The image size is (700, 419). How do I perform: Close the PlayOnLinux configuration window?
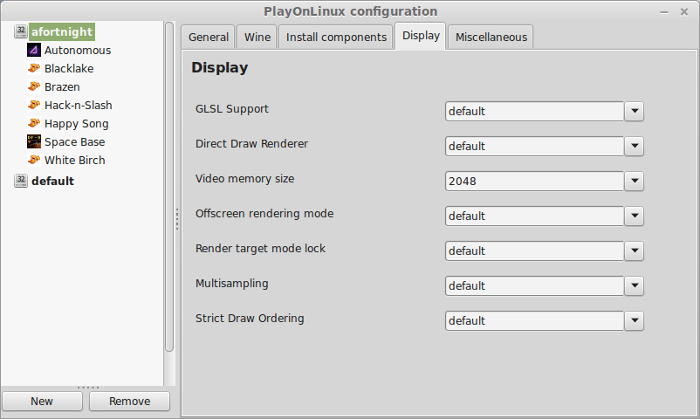[x=684, y=12]
